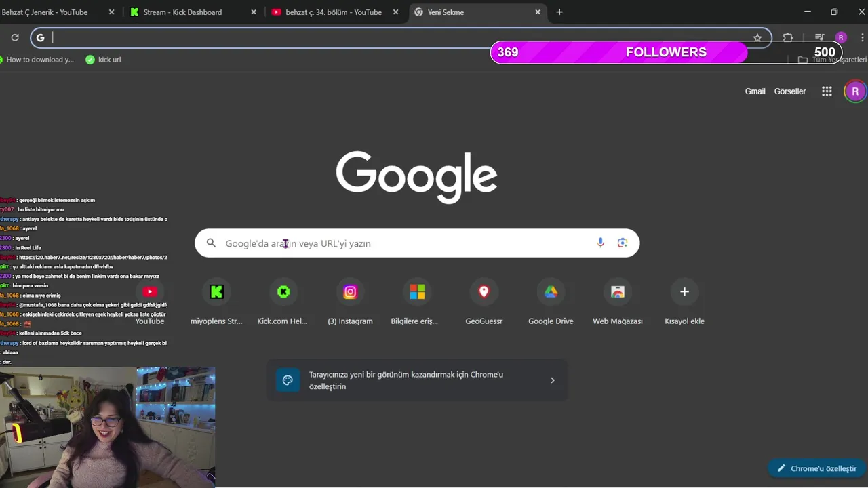Open the Google account avatar R
Screen dimensions: 868x488
pyautogui.click(x=855, y=91)
